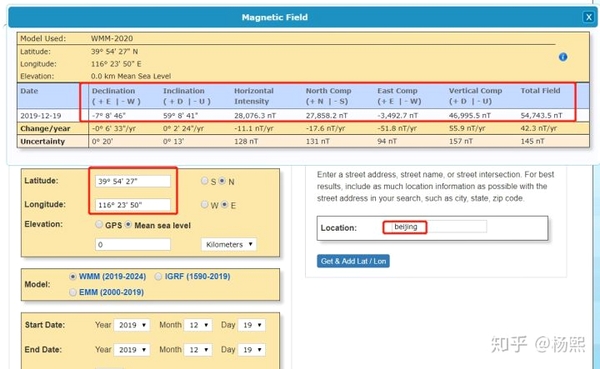Select the S latitude radio button
600x369 pixels.
[205, 181]
